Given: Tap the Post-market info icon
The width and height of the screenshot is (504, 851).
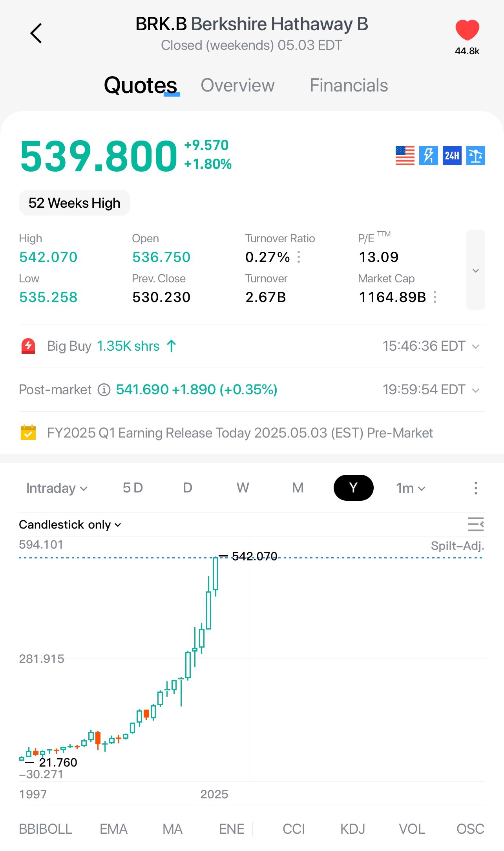Looking at the screenshot, I should pos(104,390).
